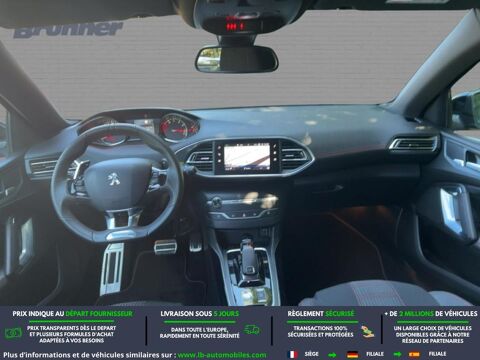
Task: Click the green cash banknote icon
Action: [x=14, y=333]
